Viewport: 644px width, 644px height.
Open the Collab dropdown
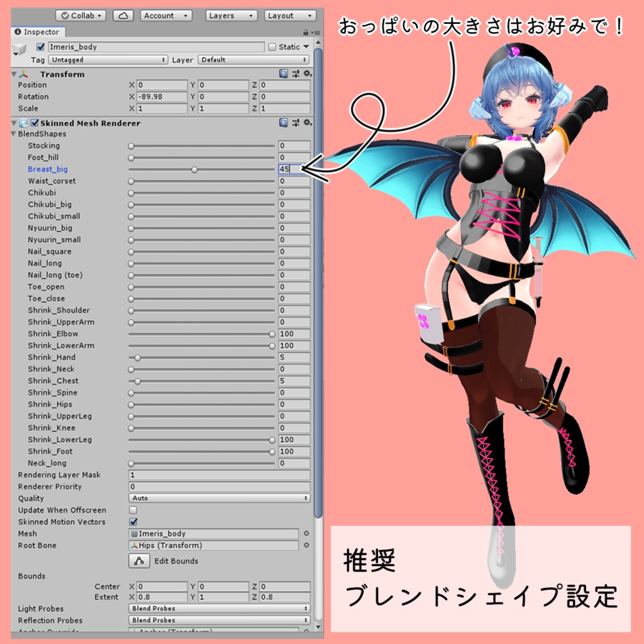click(81, 16)
